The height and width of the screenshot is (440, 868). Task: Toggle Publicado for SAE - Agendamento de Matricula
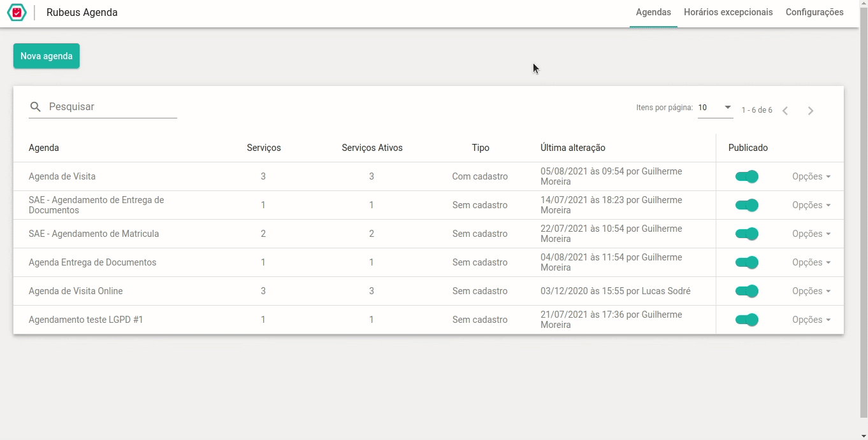click(x=747, y=234)
